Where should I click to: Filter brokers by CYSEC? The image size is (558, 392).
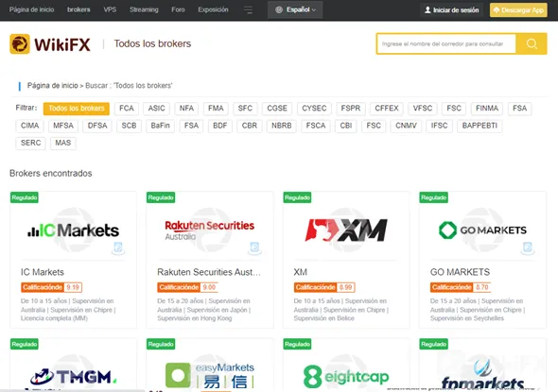tap(314, 109)
